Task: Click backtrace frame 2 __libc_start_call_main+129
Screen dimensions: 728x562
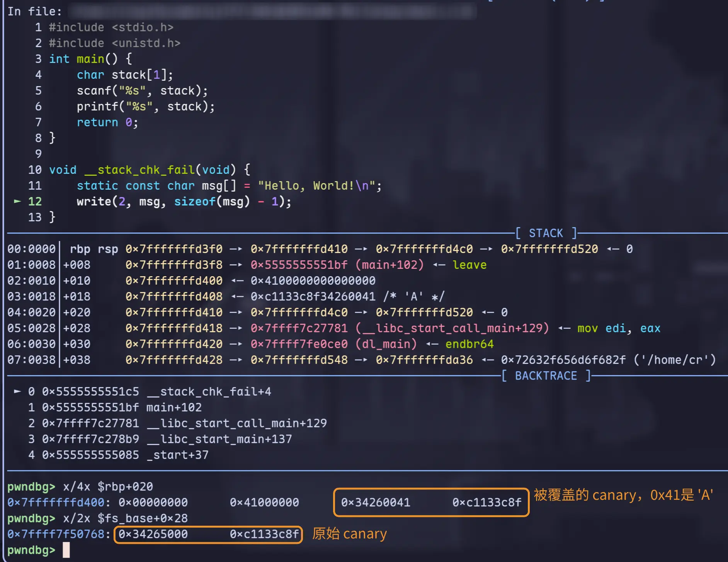Action: tap(177, 423)
